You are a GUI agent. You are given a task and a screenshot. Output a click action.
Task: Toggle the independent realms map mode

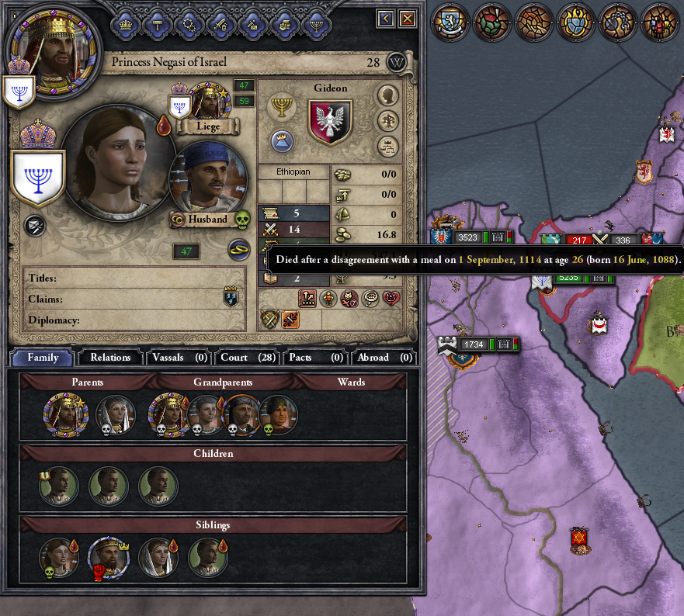click(450, 22)
